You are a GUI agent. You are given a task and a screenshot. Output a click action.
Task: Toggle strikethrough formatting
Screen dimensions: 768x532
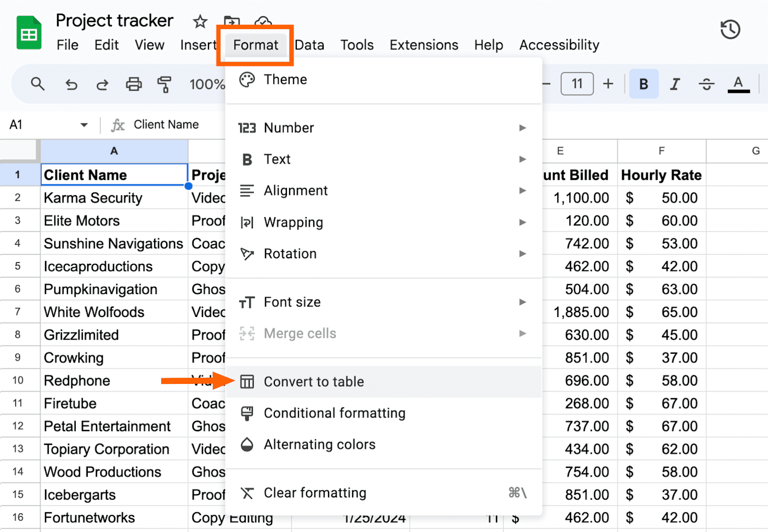pyautogui.click(x=706, y=83)
